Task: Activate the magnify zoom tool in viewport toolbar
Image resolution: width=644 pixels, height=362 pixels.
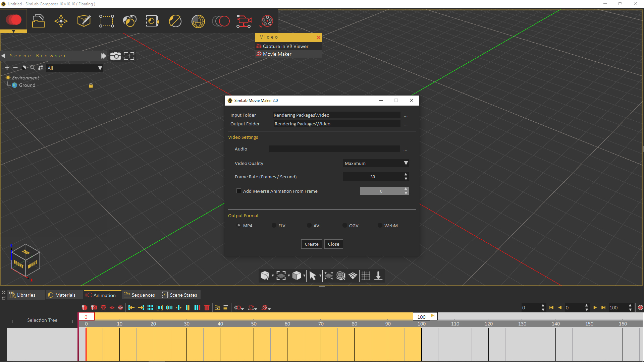Action: 340,276
